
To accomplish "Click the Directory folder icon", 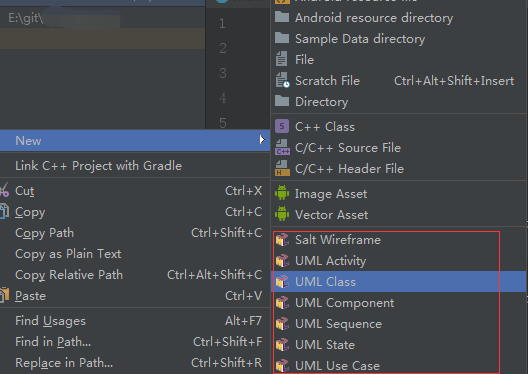I will (282, 101).
